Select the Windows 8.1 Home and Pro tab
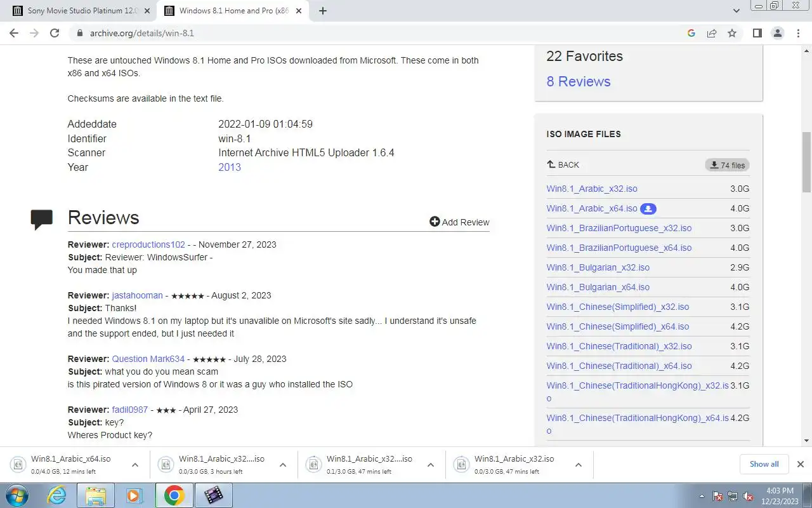The image size is (812, 508). coord(233,11)
